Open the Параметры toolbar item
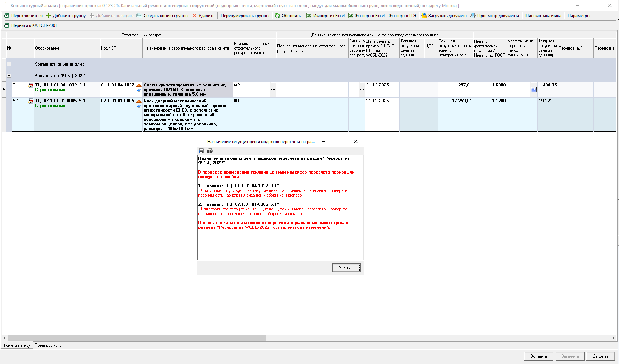Image resolution: width=619 pixels, height=364 pixels. tap(579, 16)
